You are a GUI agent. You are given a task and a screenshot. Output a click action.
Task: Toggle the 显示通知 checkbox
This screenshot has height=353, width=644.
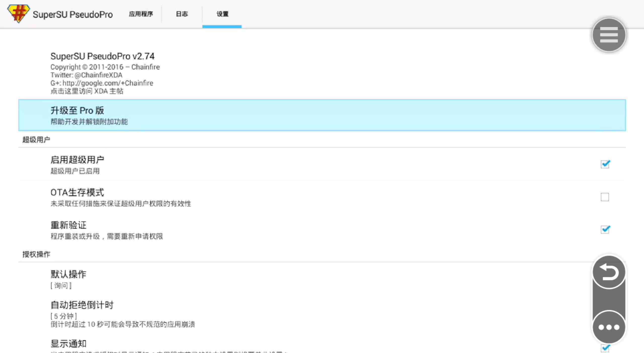click(x=605, y=348)
